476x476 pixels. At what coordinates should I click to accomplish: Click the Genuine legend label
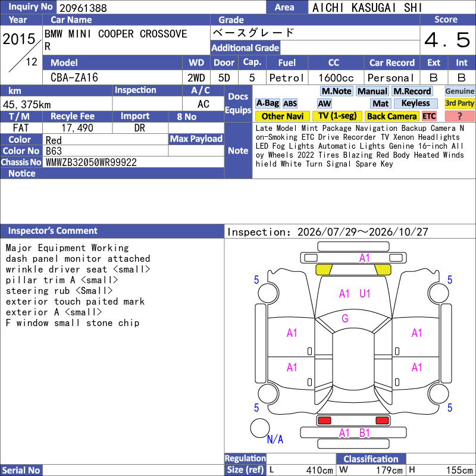[x=459, y=91]
